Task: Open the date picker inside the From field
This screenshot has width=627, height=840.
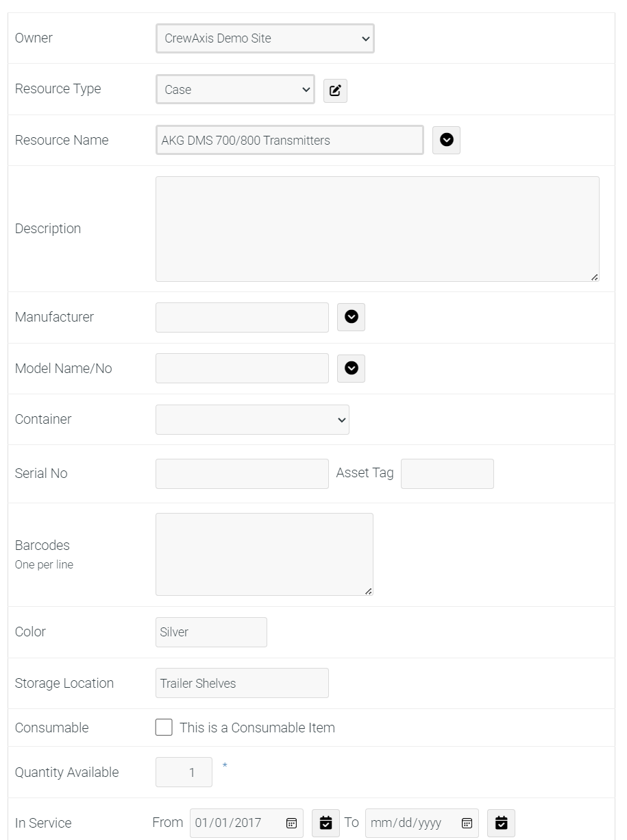Action: (x=291, y=823)
